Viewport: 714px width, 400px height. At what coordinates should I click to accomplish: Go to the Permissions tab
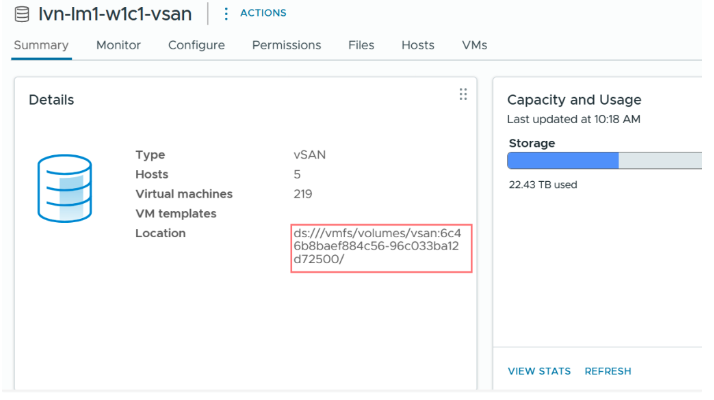286,45
